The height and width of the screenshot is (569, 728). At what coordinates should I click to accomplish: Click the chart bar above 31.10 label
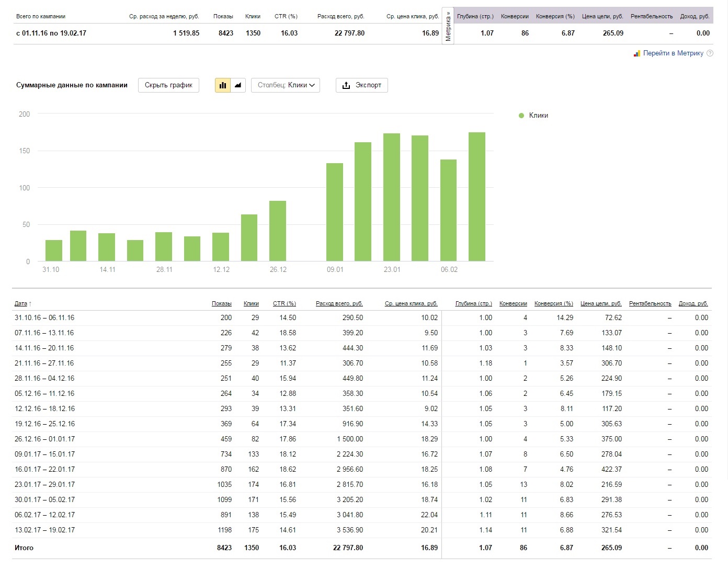(x=54, y=251)
